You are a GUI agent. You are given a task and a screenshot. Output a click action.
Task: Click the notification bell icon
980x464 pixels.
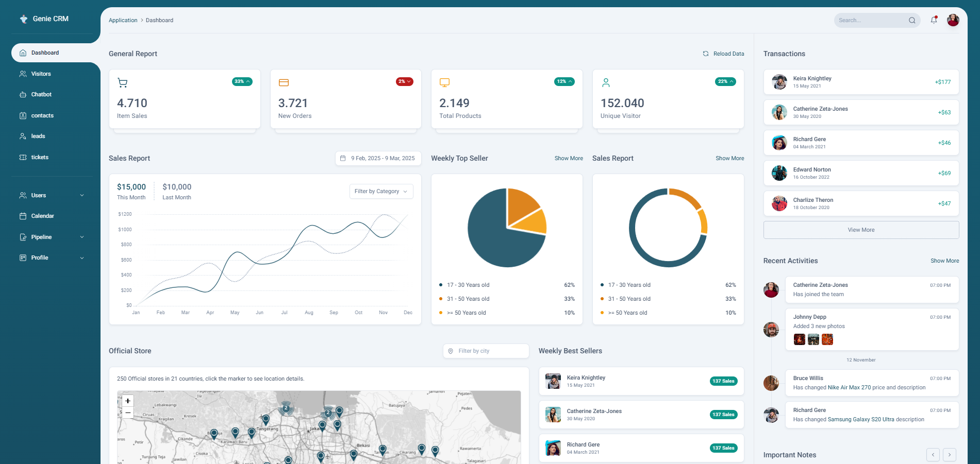pyautogui.click(x=933, y=20)
